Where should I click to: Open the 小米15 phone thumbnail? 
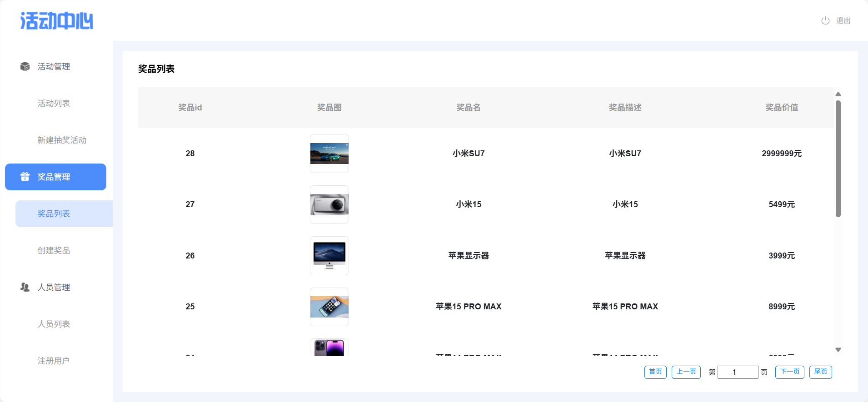click(329, 204)
